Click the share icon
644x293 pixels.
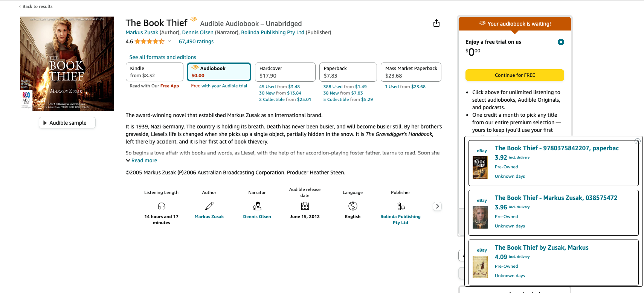436,23
